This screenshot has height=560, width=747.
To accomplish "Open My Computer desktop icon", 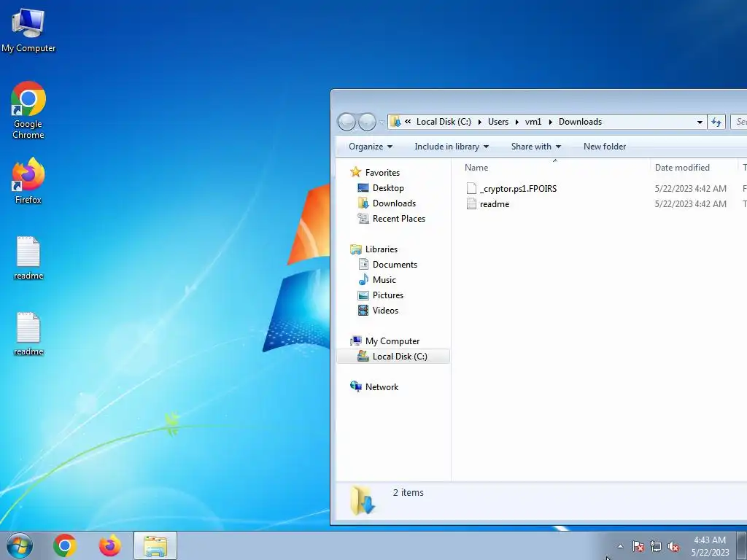I will (28, 31).
